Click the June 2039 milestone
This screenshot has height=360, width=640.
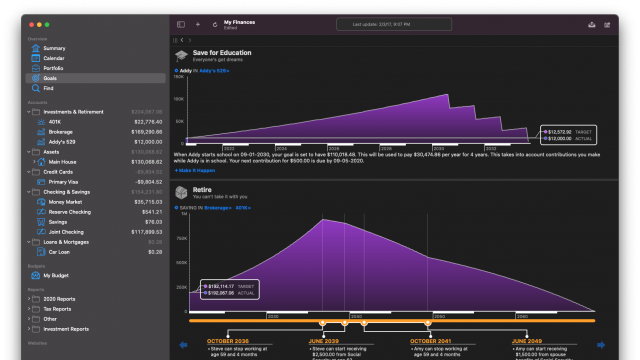(x=324, y=341)
